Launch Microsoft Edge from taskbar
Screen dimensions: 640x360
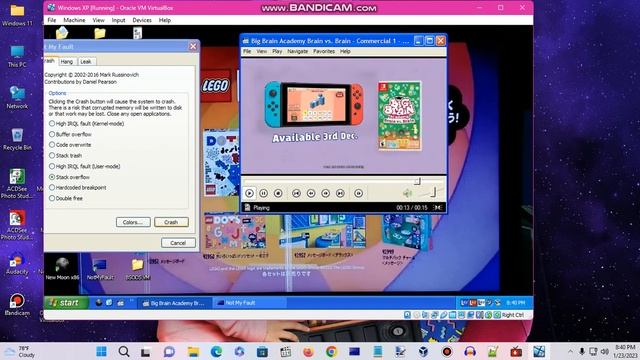(216, 351)
